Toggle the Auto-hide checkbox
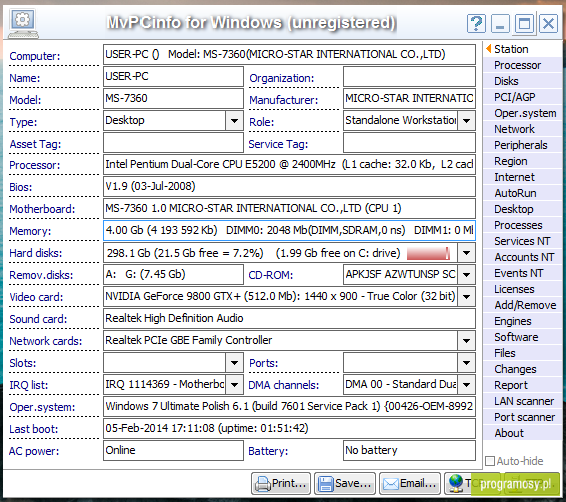Image resolution: width=566 pixels, height=502 pixels. 490,461
